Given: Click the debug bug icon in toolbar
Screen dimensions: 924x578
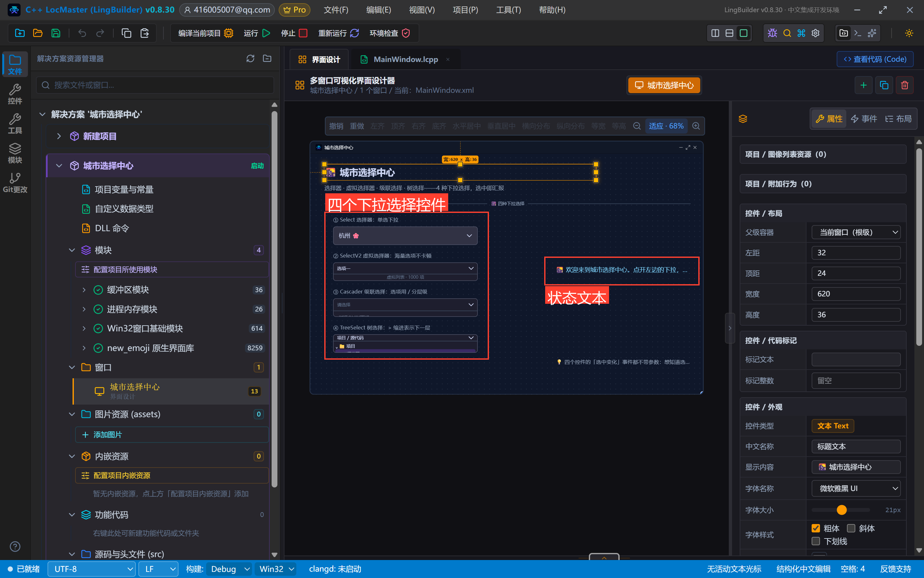Looking at the screenshot, I should pos(772,33).
